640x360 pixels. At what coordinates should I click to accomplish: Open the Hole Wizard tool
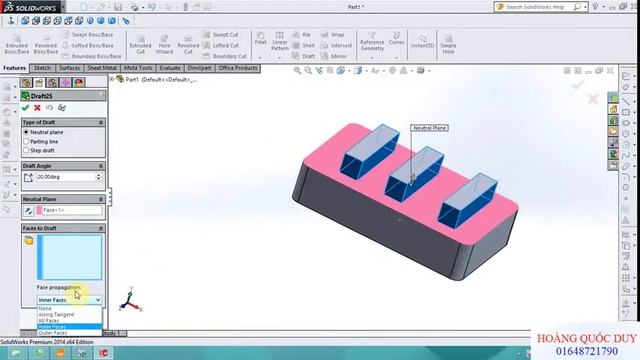[x=164, y=44]
